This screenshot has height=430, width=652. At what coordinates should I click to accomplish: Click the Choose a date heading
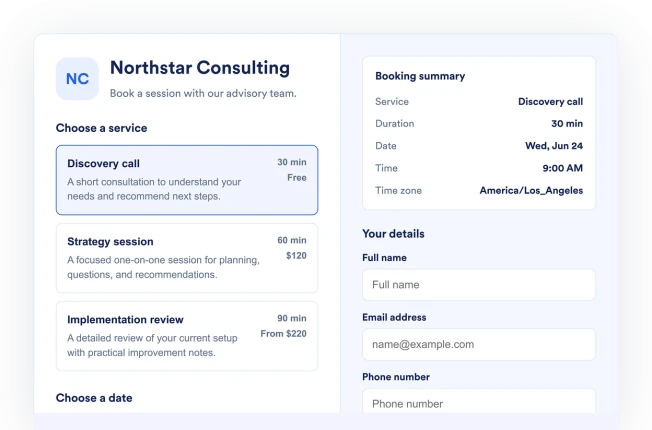pyautogui.click(x=94, y=398)
